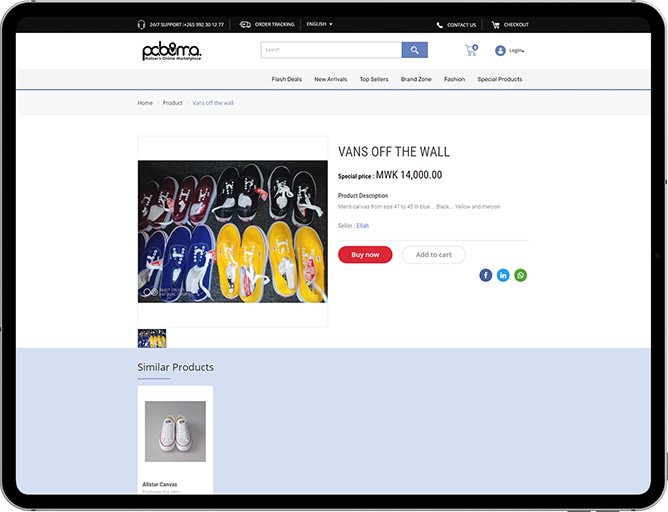
Task: Click the checkout cart icon in top bar
Action: point(495,25)
